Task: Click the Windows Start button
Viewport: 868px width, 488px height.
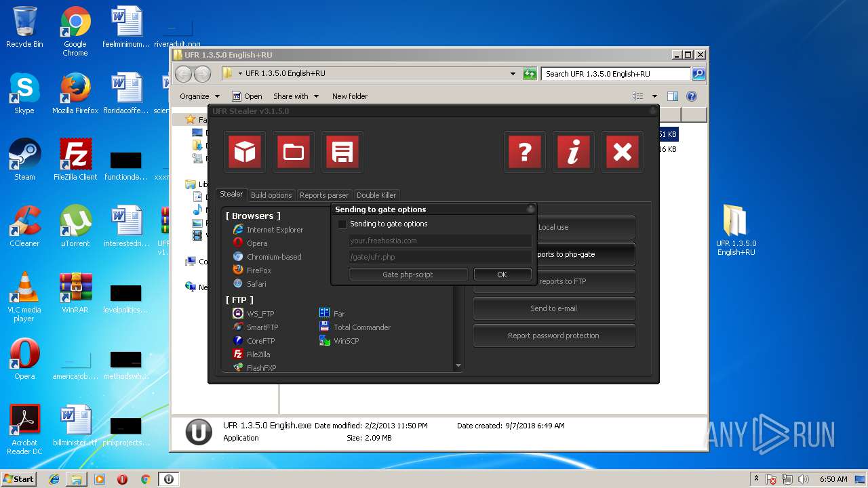Action: click(x=19, y=479)
